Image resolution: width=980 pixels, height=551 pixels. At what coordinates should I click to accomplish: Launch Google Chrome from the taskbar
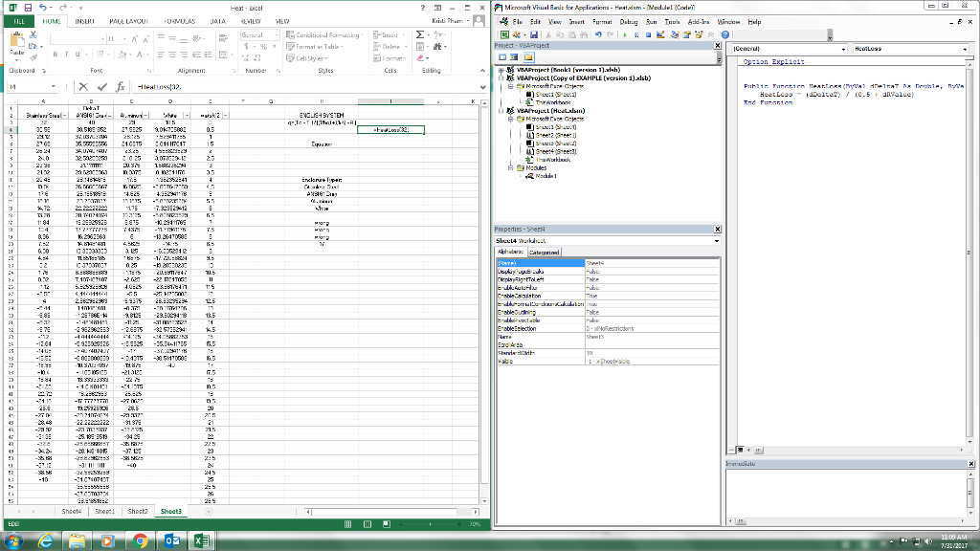point(139,540)
